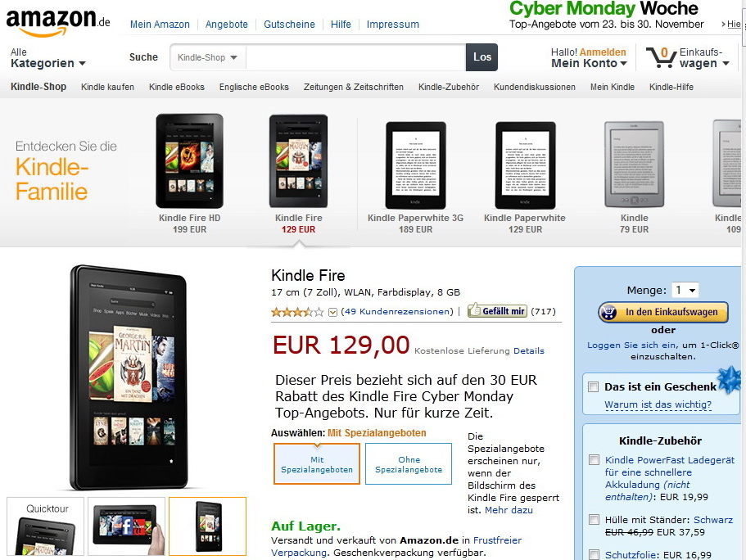Select the Kindle Fire HD device image
The image size is (746, 560).
click(189, 160)
